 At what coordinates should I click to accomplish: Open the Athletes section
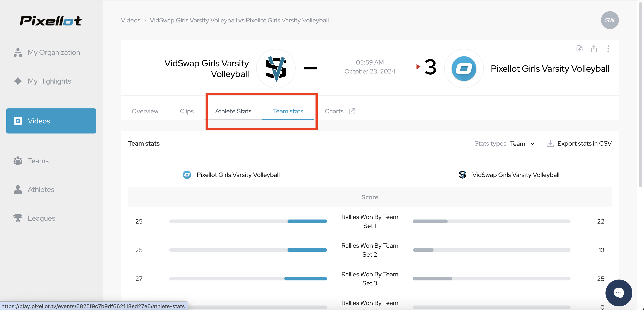(x=51, y=189)
